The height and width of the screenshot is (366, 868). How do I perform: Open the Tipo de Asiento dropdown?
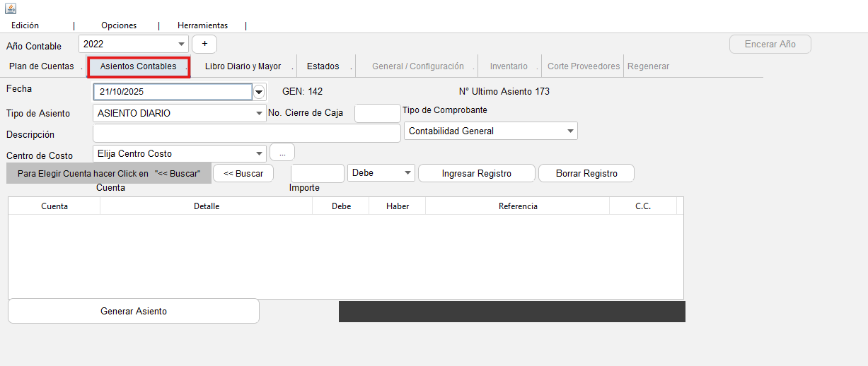tap(259, 113)
